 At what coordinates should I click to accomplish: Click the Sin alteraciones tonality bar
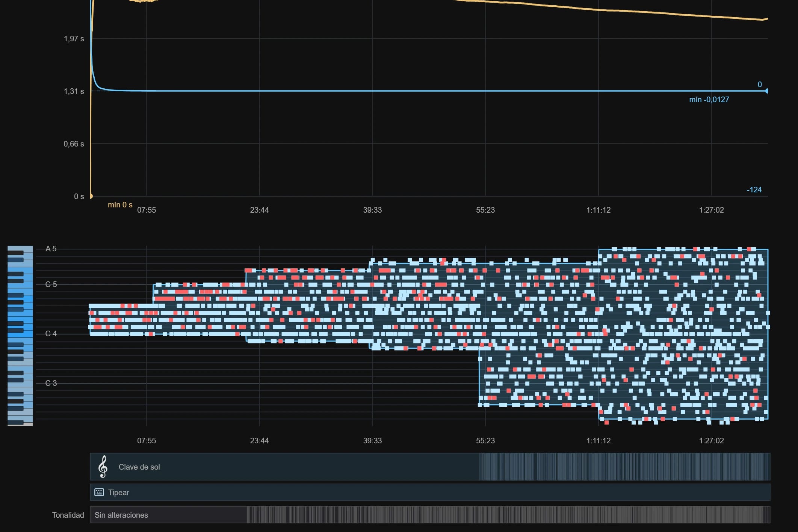click(430, 515)
